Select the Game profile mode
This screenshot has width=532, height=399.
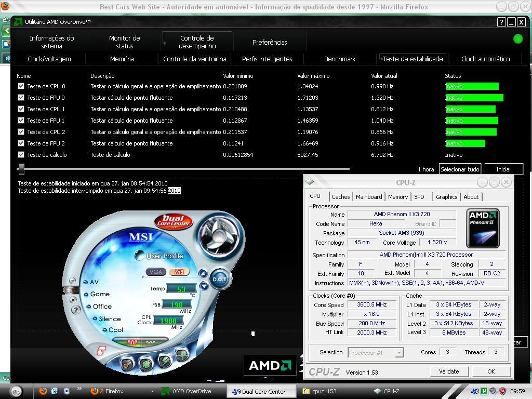(x=97, y=294)
